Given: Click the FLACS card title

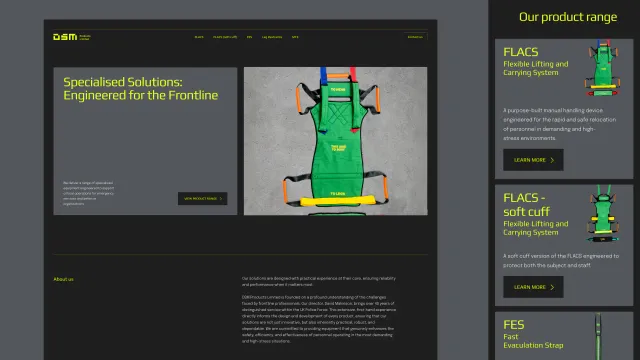Looking at the screenshot, I should point(520,52).
